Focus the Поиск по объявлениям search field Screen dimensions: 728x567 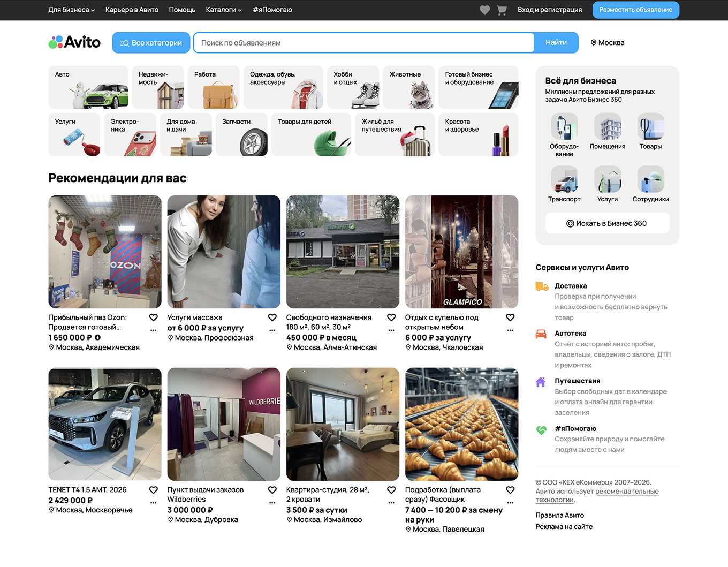pyautogui.click(x=363, y=43)
